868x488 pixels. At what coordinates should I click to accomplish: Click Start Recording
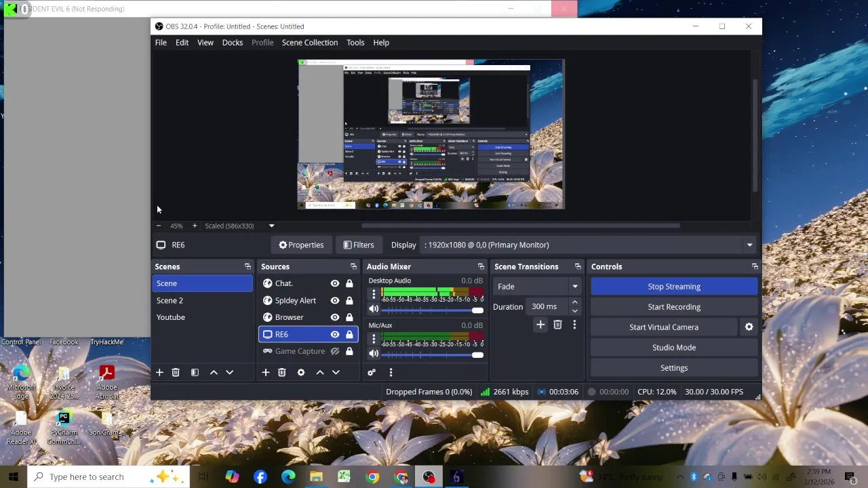pos(674,307)
